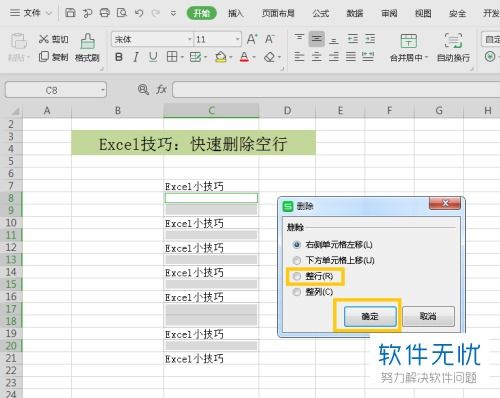The image size is (500, 398).
Task: Open font color dropdown arrow
Action: tap(254, 57)
